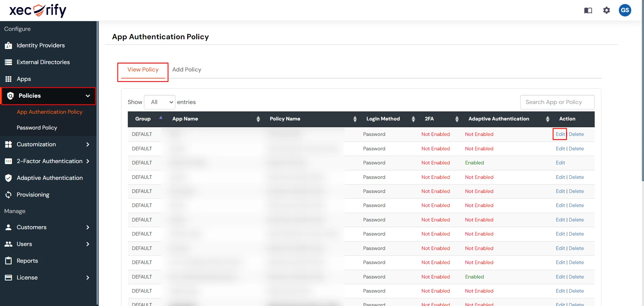Select the External Directories icon
The width and height of the screenshot is (644, 306).
pyautogui.click(x=8, y=62)
